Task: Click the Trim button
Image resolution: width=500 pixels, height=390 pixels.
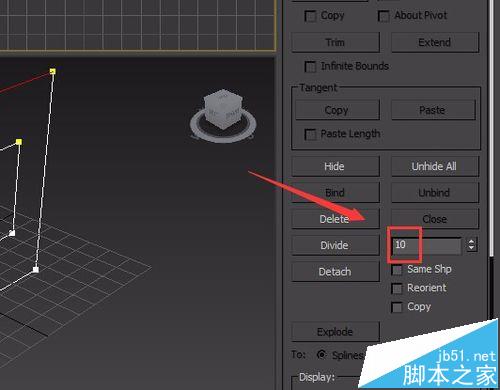Action: point(335,43)
